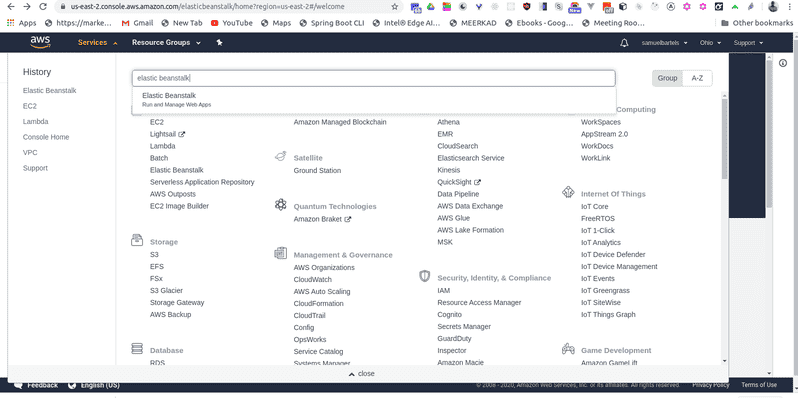The width and height of the screenshot is (798, 398).
Task: Switch service view to A-Z
Action: pos(697,78)
